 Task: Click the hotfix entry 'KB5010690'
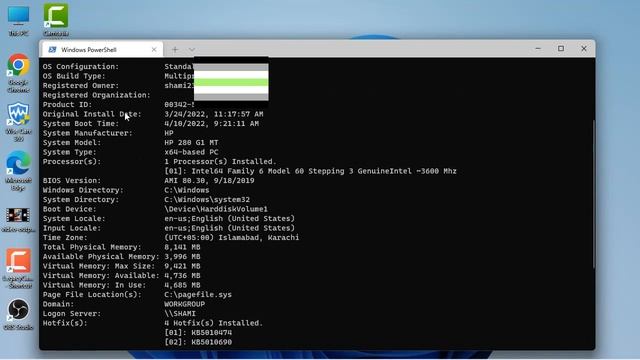[211, 342]
